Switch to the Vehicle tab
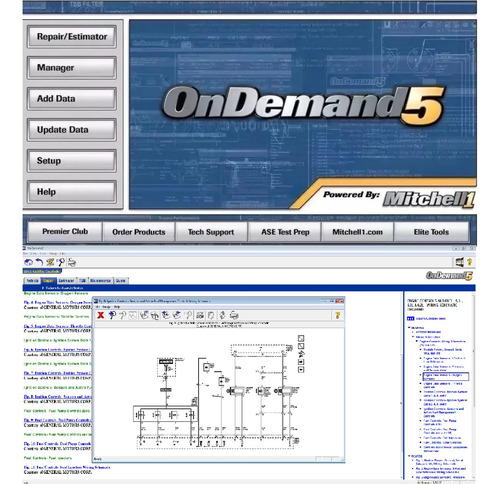500x484 pixels. tap(32, 281)
